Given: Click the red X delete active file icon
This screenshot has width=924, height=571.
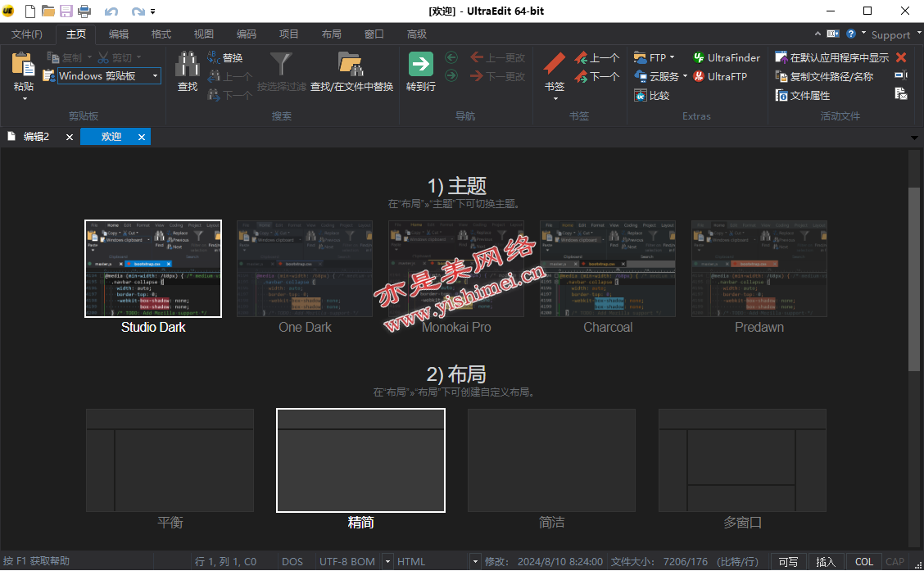Looking at the screenshot, I should [901, 57].
